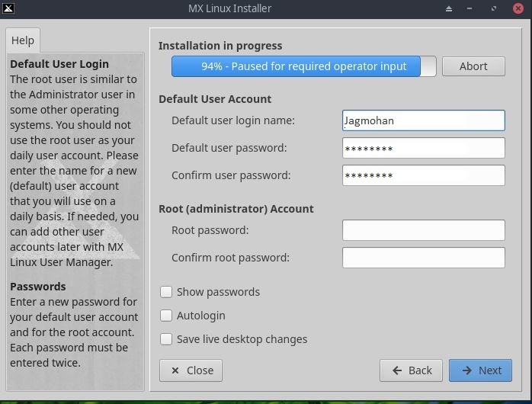
Task: Abort the installation
Action: 473,66
